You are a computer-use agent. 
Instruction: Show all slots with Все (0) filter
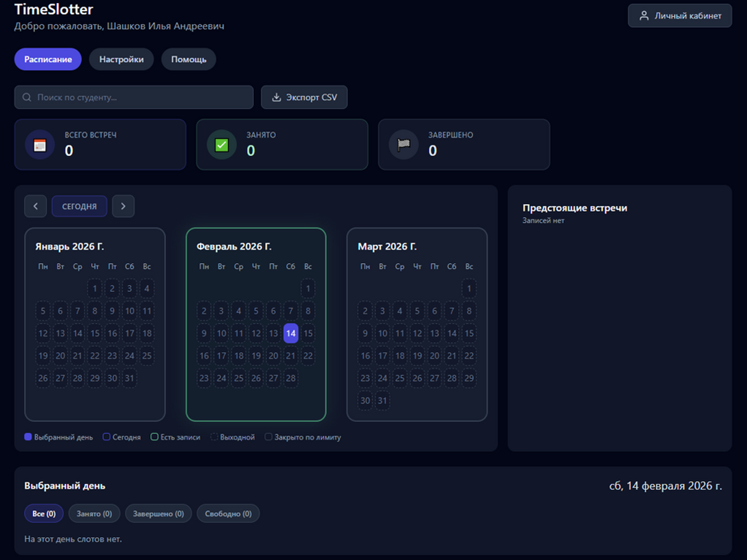(x=44, y=514)
